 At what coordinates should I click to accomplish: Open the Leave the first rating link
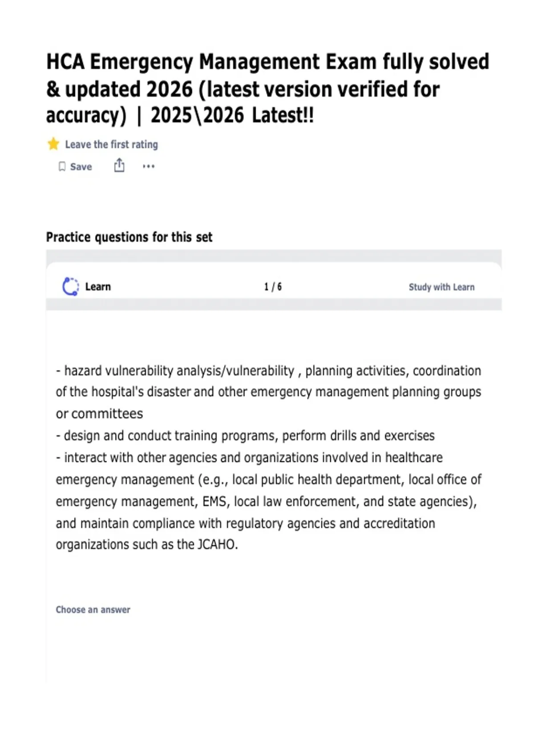tap(111, 145)
